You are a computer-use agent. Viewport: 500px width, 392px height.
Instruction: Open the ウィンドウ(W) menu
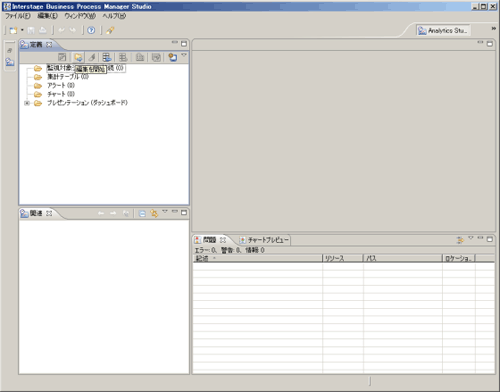[80, 16]
